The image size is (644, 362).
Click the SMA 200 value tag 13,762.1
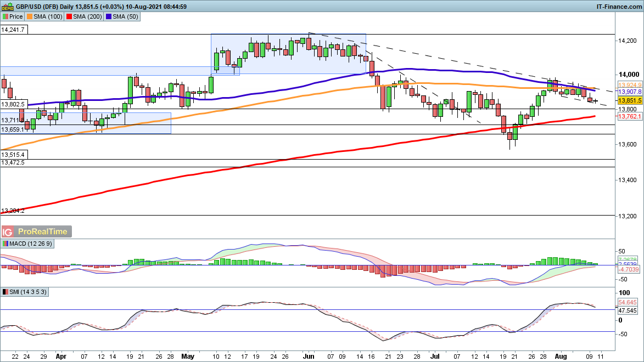tap(630, 117)
